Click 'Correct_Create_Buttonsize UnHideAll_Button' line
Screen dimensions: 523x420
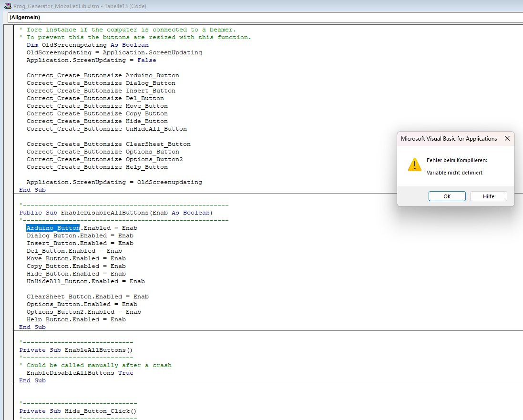click(x=106, y=129)
